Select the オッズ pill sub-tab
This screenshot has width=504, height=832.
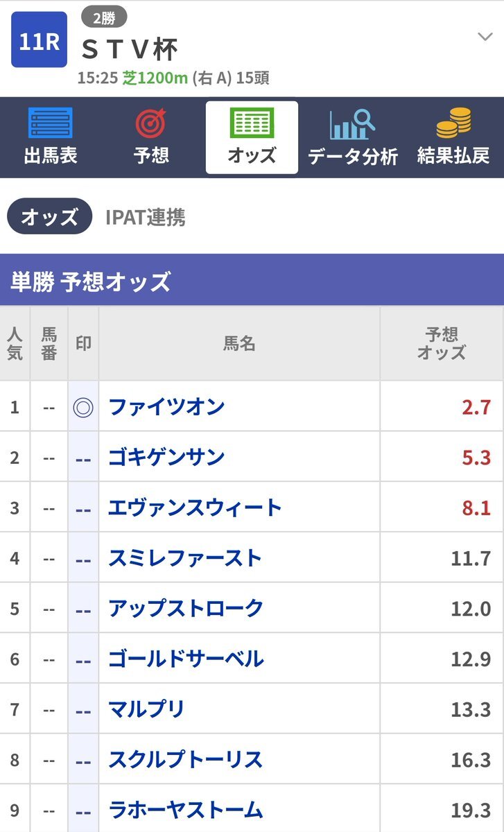(49, 217)
